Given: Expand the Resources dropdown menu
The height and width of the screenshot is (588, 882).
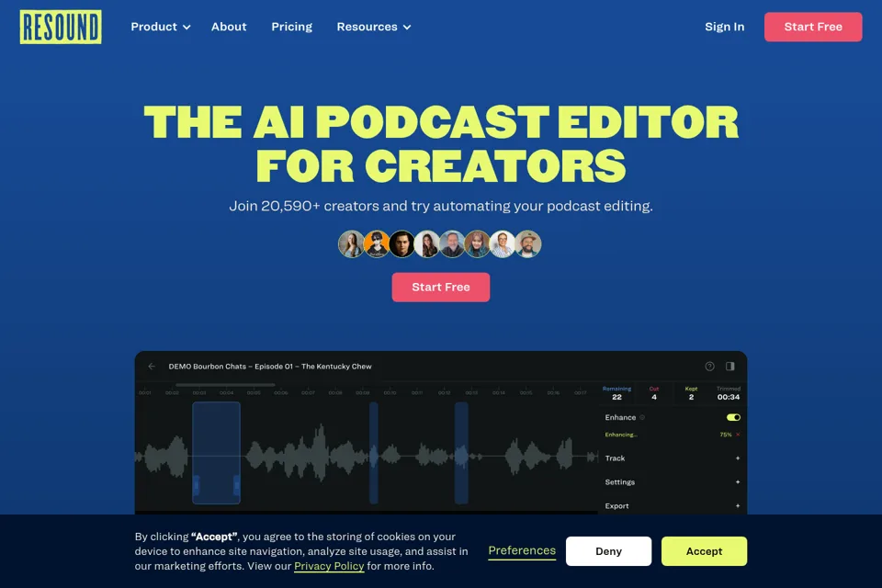Looking at the screenshot, I should point(374,27).
